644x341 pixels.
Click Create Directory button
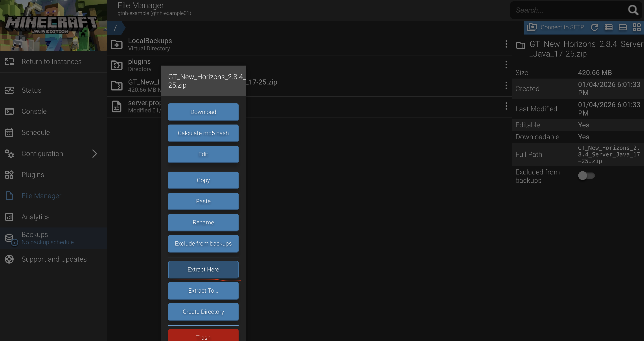click(x=203, y=312)
